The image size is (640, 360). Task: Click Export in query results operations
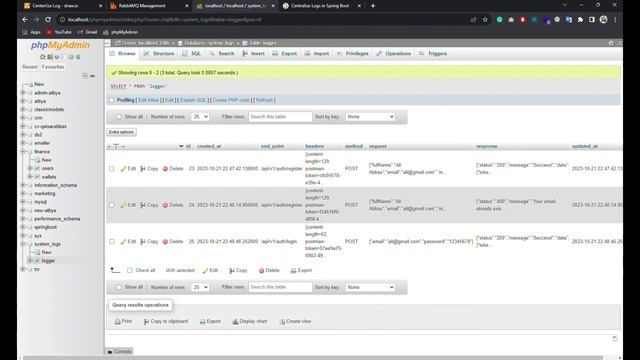click(210, 322)
